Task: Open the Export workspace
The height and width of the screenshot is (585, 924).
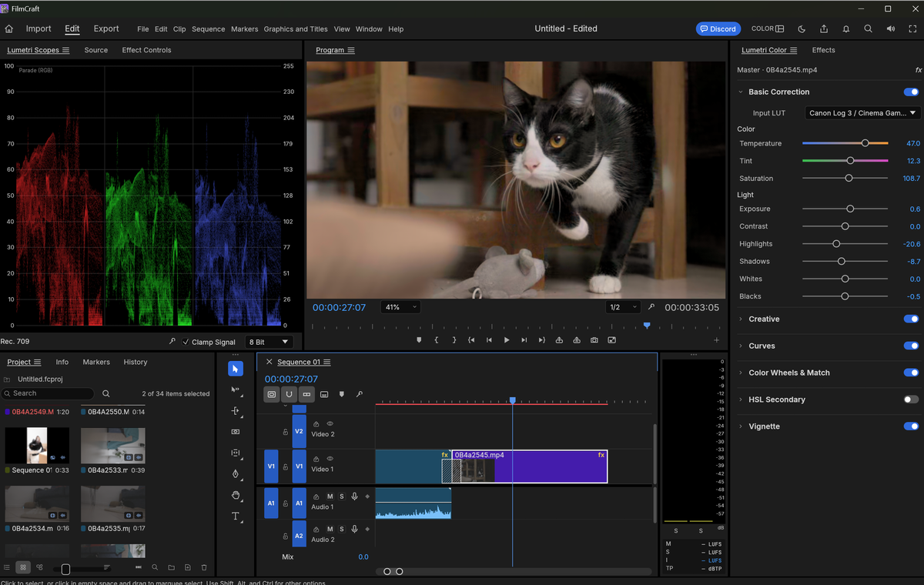Action: 106,28
